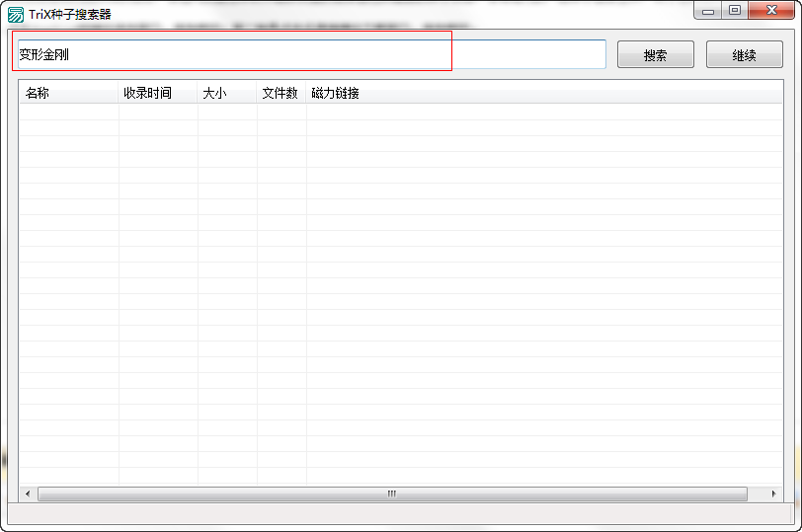
Task: Click the horizontal scrollbar thumb
Action: coord(392,494)
